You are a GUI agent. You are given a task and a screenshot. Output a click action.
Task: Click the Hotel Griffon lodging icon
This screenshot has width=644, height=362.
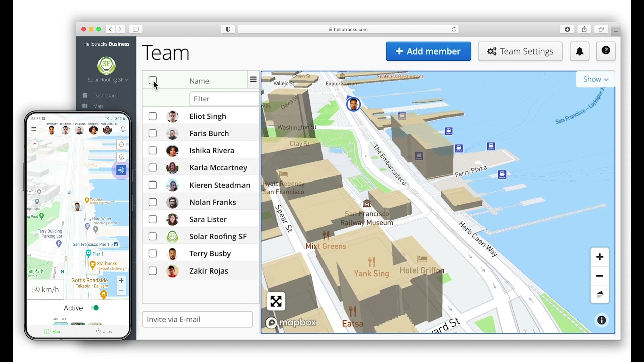point(422,259)
